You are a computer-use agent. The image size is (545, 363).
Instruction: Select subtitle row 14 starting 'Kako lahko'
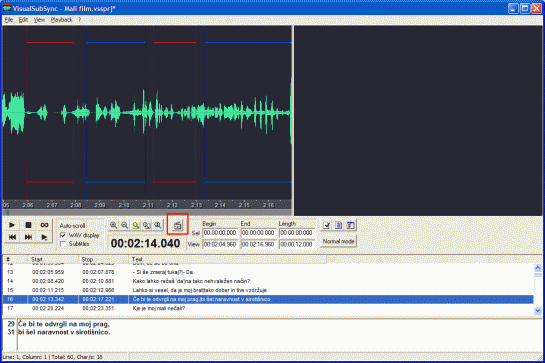[268, 281]
